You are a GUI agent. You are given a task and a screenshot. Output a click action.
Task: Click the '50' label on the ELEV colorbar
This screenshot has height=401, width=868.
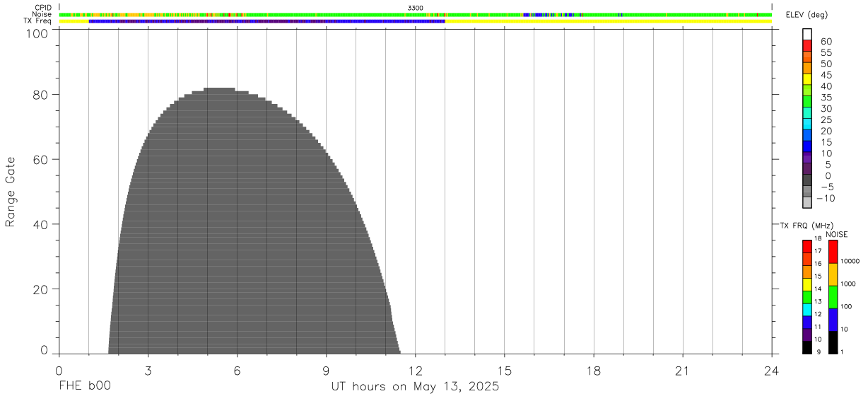click(x=826, y=64)
